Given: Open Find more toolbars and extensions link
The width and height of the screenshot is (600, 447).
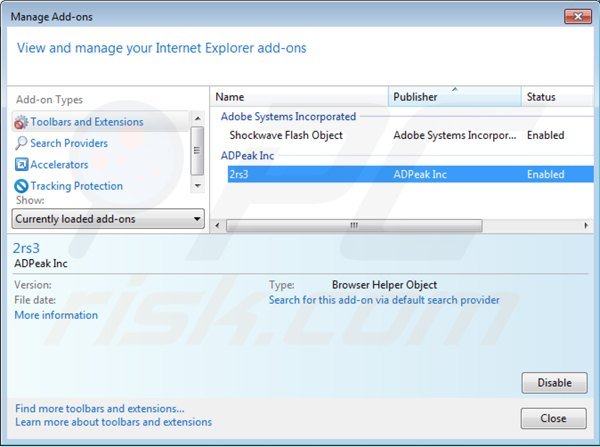Looking at the screenshot, I should 99,408.
